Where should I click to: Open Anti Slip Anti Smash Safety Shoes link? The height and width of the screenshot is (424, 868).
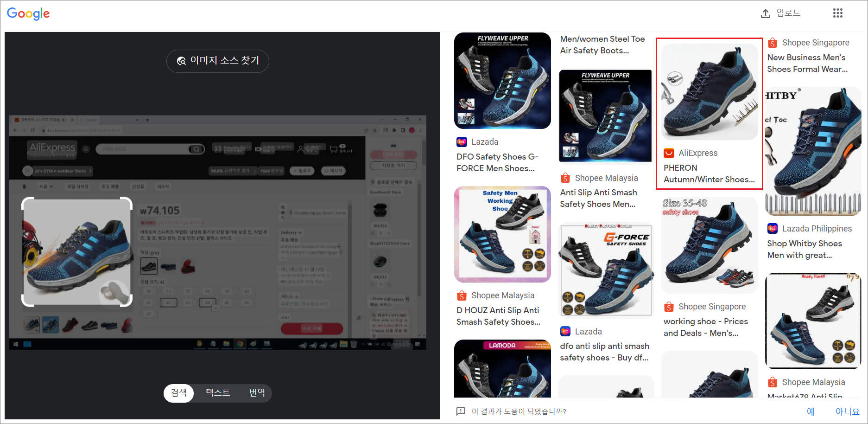pyautogui.click(x=598, y=198)
